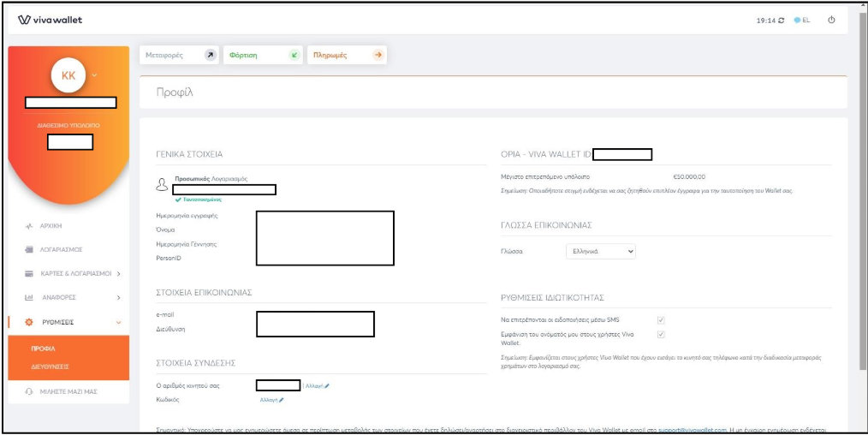Image resolution: width=868 pixels, height=435 pixels.
Task: Click the refresh icon next to the time
Action: coord(782,21)
